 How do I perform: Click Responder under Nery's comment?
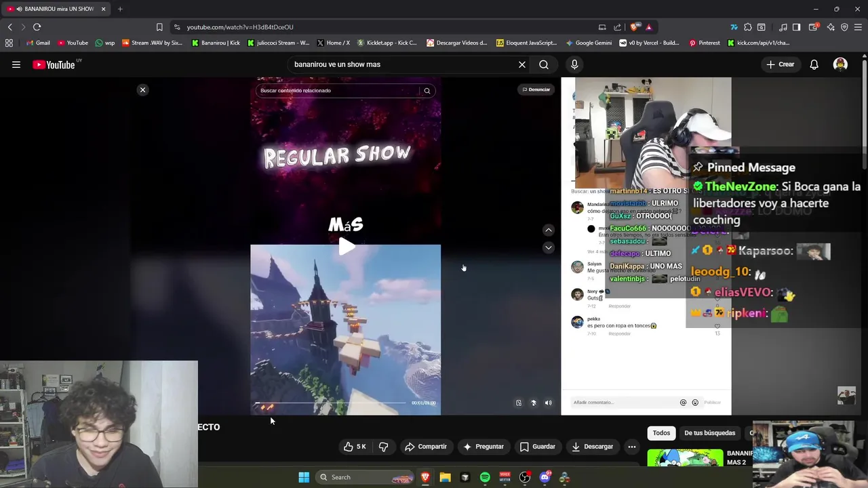click(x=619, y=306)
